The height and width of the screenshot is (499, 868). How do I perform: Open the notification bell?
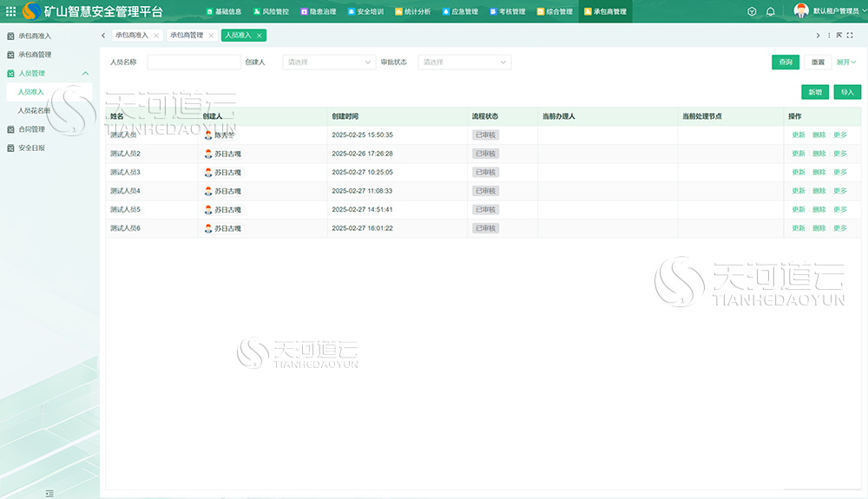[771, 11]
